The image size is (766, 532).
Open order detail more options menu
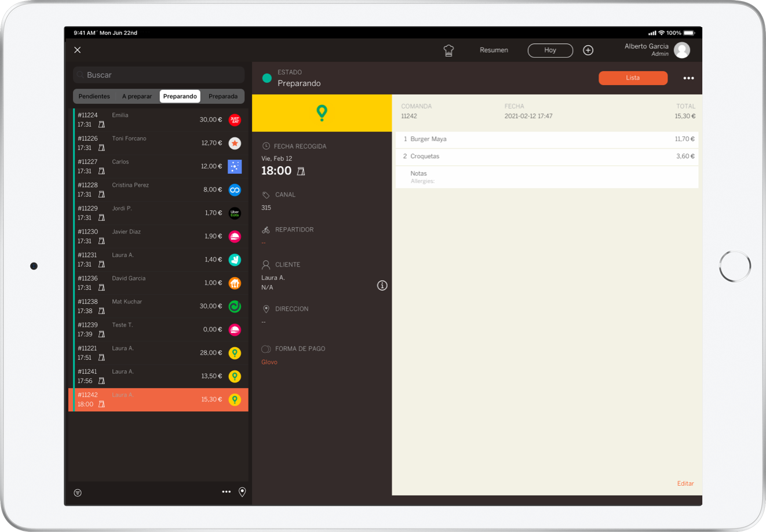coord(688,78)
